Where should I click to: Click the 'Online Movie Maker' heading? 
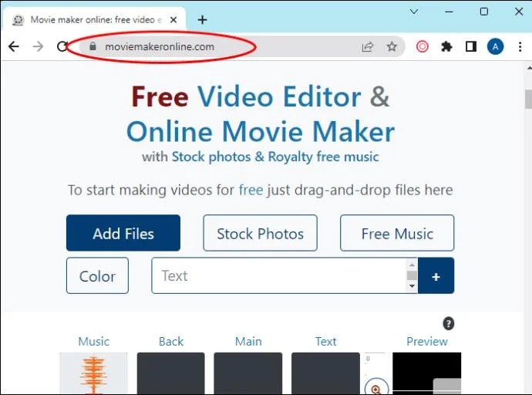point(261,132)
